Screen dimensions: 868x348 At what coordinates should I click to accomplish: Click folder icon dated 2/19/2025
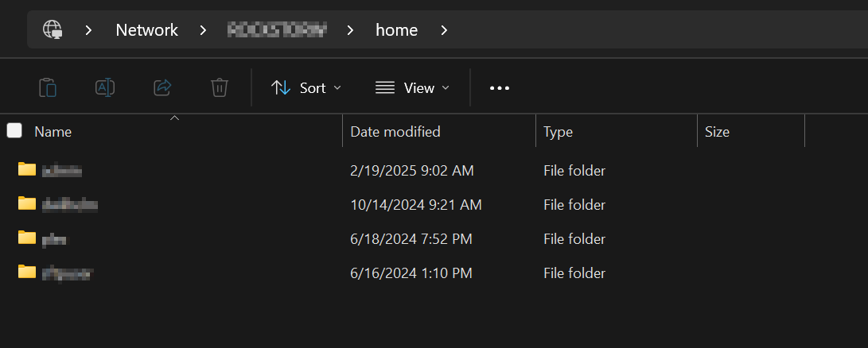click(x=27, y=169)
